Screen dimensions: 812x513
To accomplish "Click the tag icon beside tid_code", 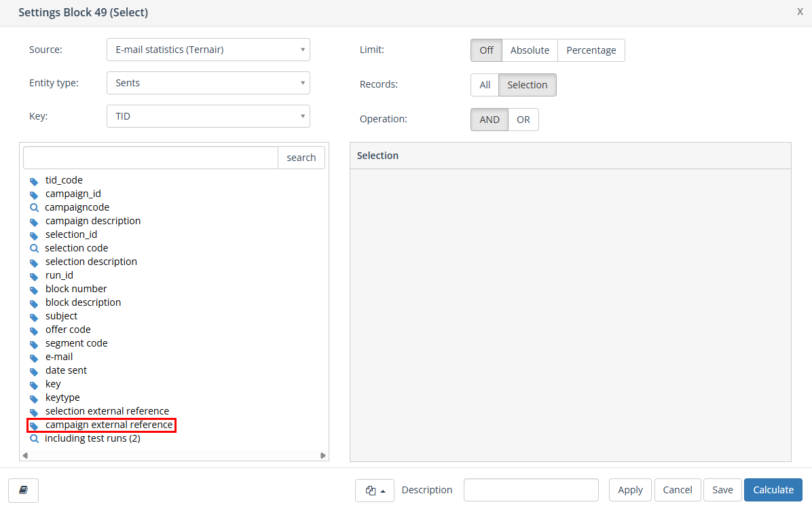I will point(34,181).
